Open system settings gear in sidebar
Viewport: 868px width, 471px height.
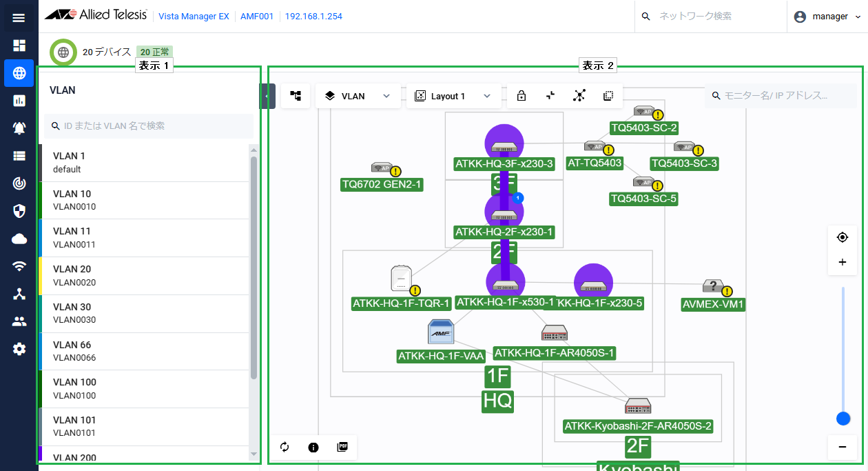coord(19,349)
